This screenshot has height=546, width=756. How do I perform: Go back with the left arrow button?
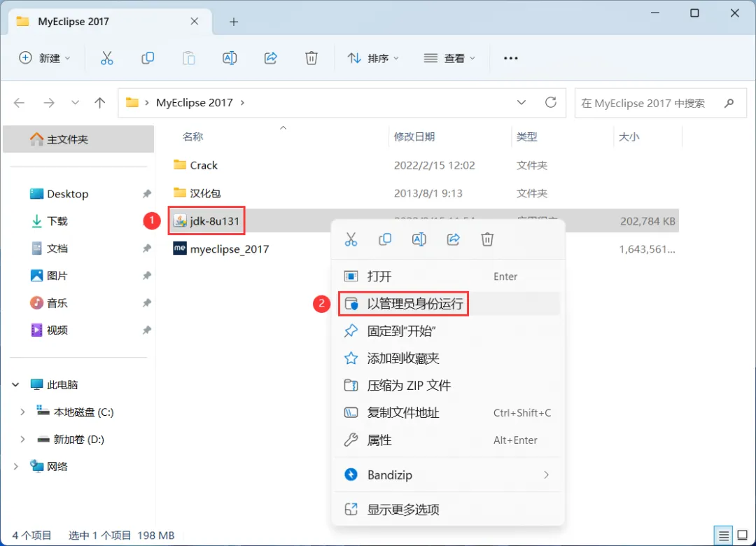click(x=20, y=103)
